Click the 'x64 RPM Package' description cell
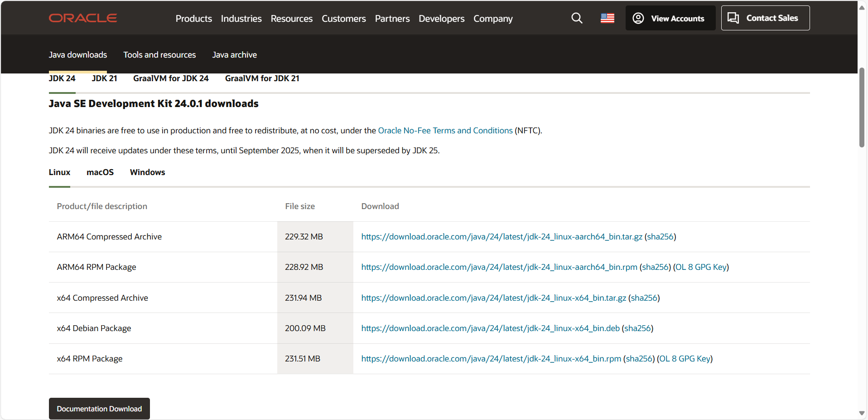The width and height of the screenshot is (868, 420). coord(163,359)
